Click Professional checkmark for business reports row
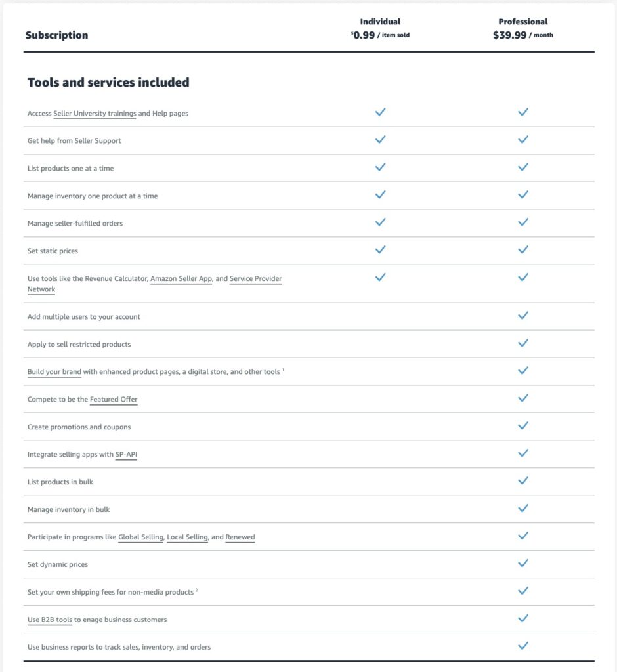 coord(523,646)
